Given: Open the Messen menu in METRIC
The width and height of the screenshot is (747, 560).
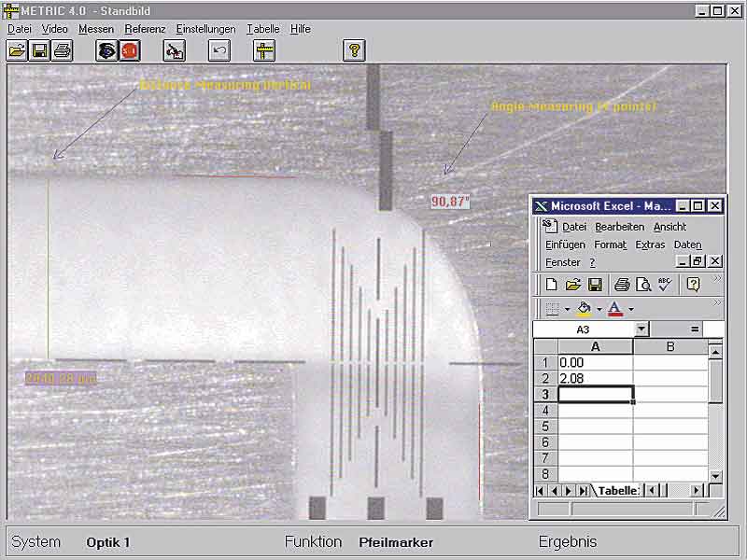Looking at the screenshot, I should coord(96,29).
